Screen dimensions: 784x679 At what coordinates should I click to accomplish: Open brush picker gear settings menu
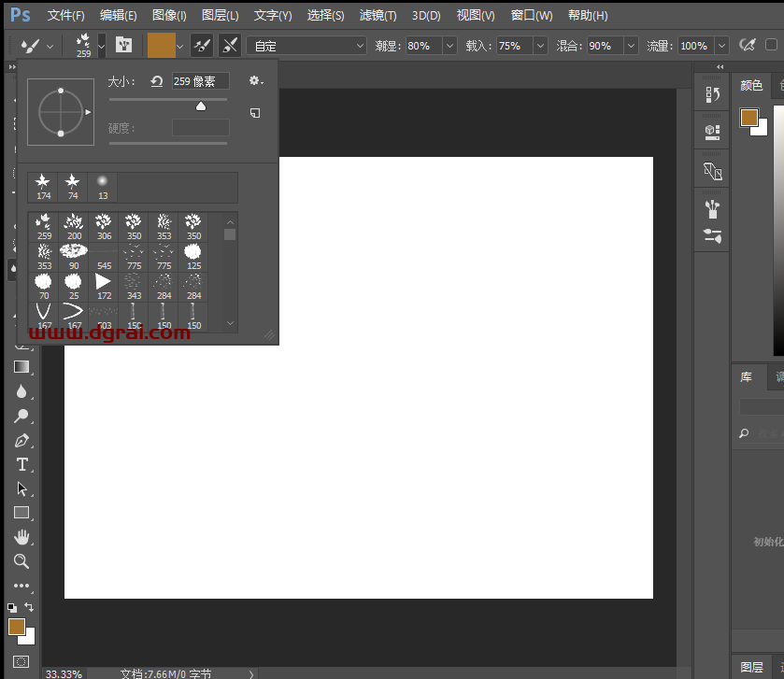pos(255,82)
